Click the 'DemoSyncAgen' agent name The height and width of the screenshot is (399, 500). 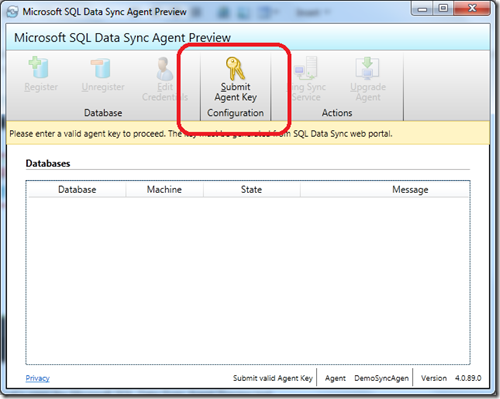click(x=381, y=378)
